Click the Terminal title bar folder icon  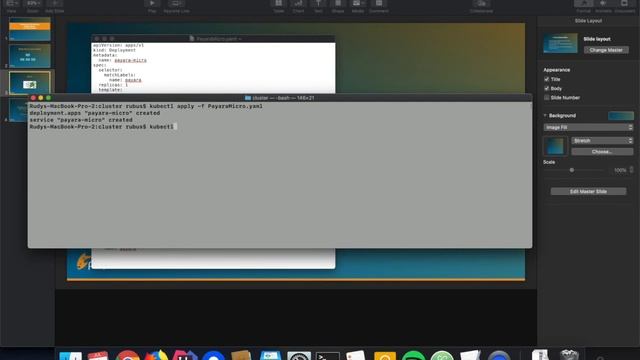248,98
